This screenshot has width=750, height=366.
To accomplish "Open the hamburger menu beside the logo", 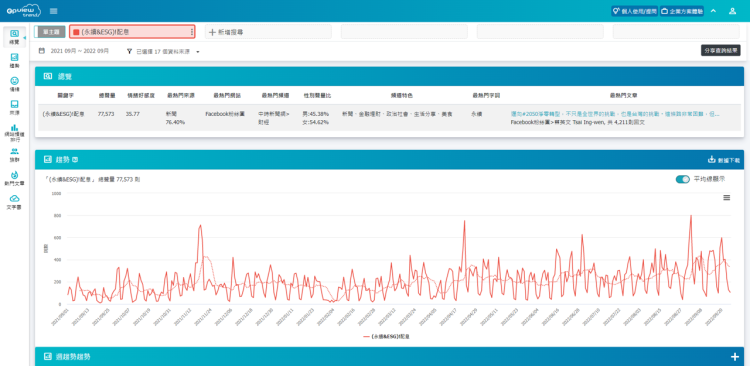I will (x=54, y=11).
